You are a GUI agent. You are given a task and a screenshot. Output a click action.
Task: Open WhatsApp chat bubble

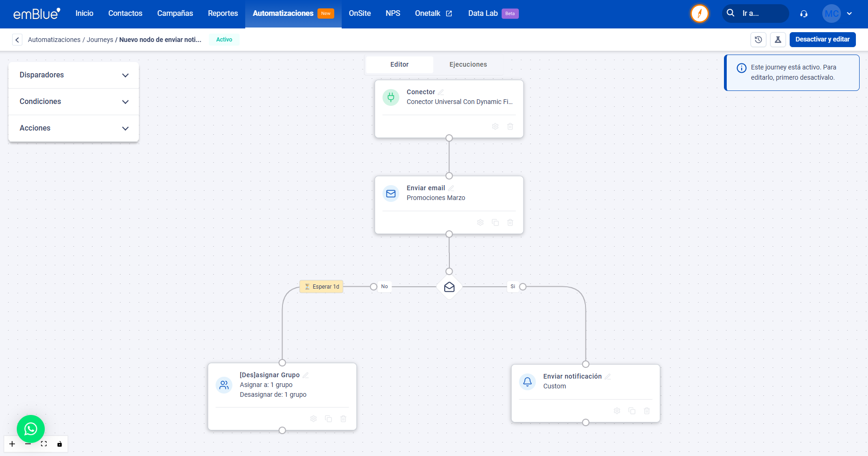(x=31, y=428)
